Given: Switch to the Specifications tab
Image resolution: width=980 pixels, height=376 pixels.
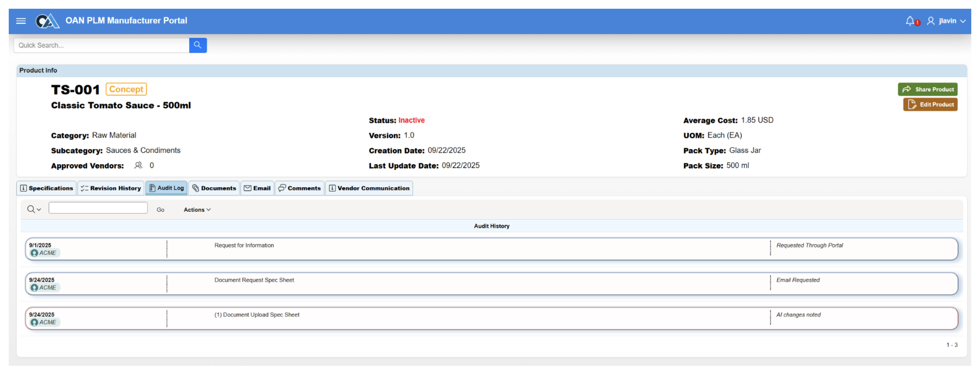Looking at the screenshot, I should [46, 188].
